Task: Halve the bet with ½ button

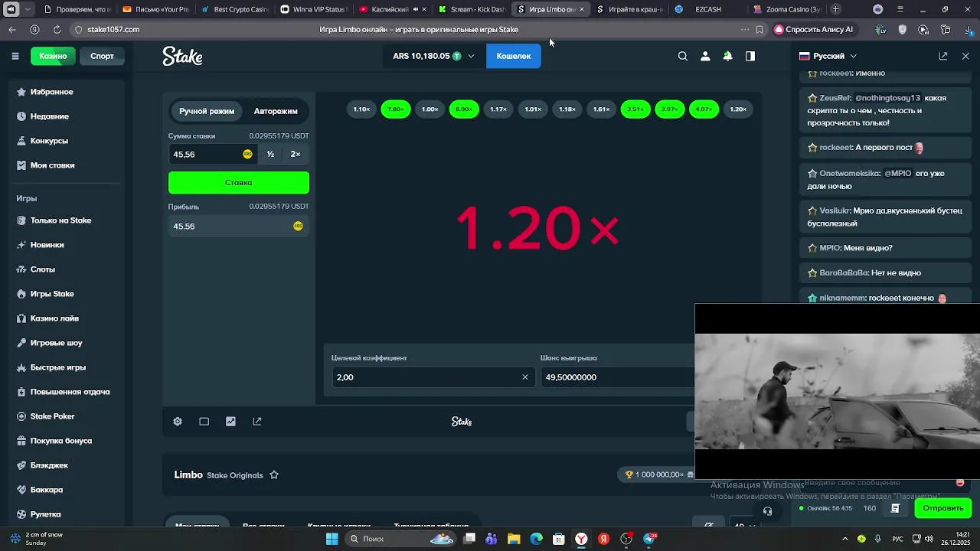Action: [270, 154]
